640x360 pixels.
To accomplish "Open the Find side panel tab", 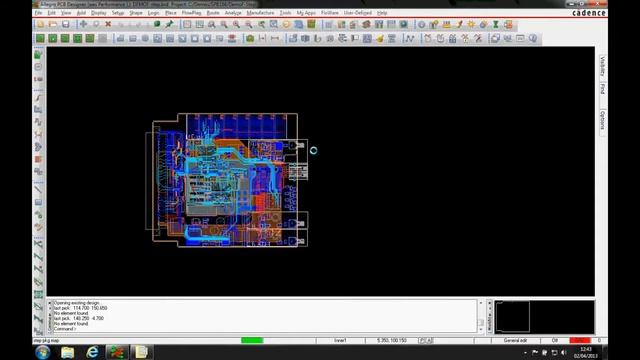I will (x=602, y=89).
